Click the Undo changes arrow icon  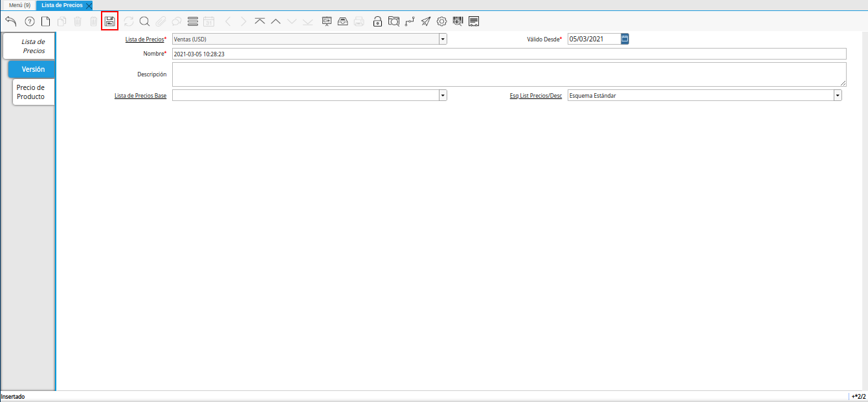(x=10, y=21)
